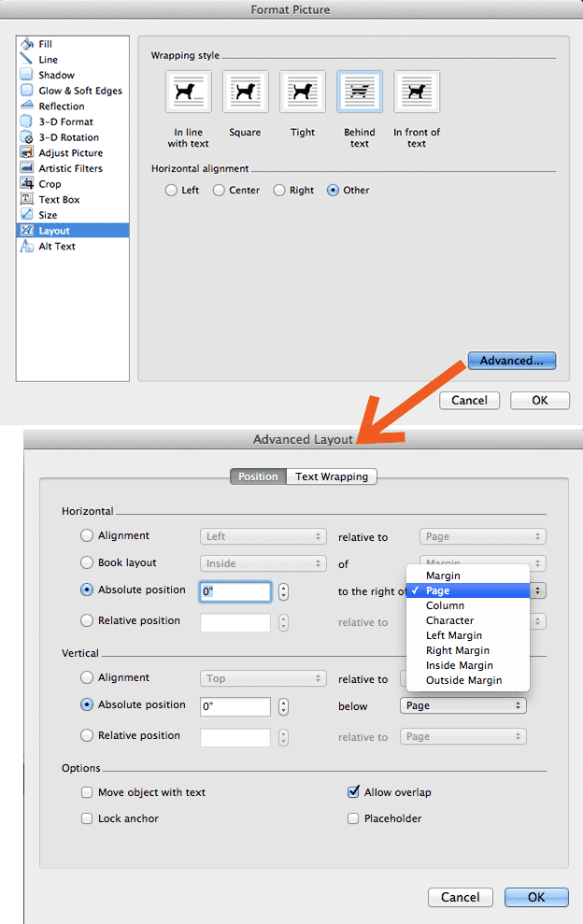Viewport: 583px width, 924px height.
Task: Select the 3-D Format icon
Action: pos(26,121)
